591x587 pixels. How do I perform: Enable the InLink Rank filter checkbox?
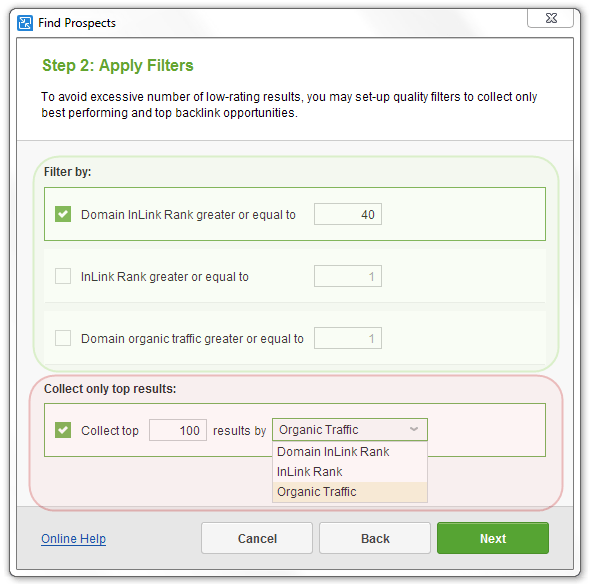63,276
